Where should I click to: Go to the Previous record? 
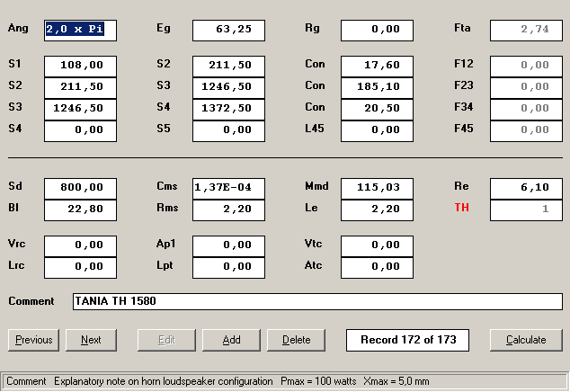(33, 340)
